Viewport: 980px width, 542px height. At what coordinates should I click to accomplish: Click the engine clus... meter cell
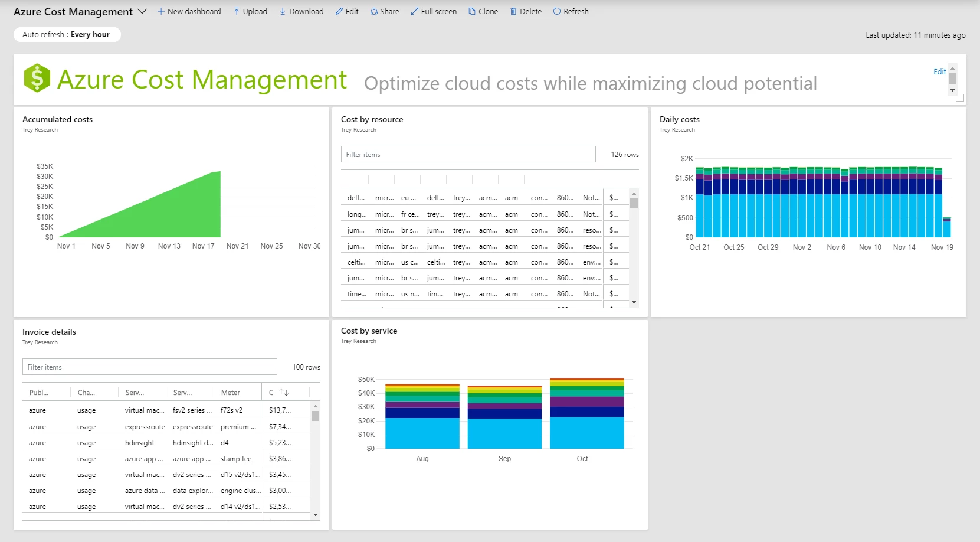[x=241, y=490]
